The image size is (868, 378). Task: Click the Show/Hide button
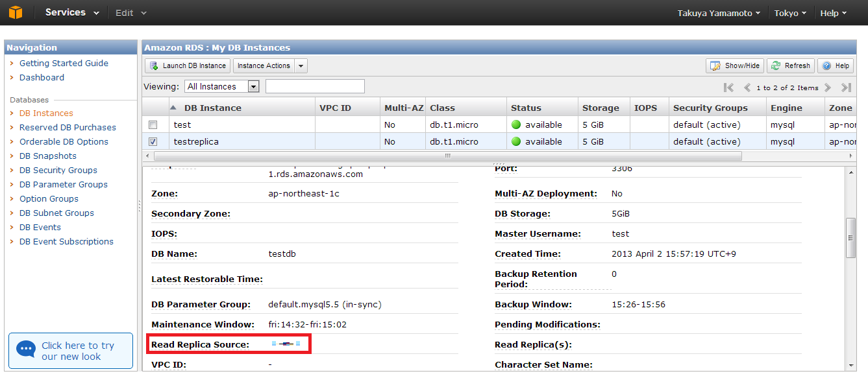735,66
